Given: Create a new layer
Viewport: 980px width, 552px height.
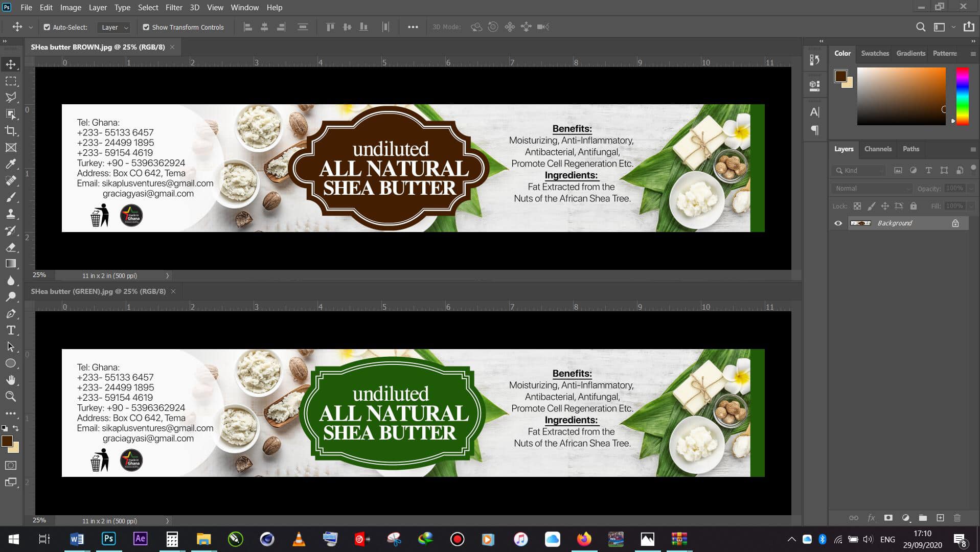Looking at the screenshot, I should click(x=940, y=518).
